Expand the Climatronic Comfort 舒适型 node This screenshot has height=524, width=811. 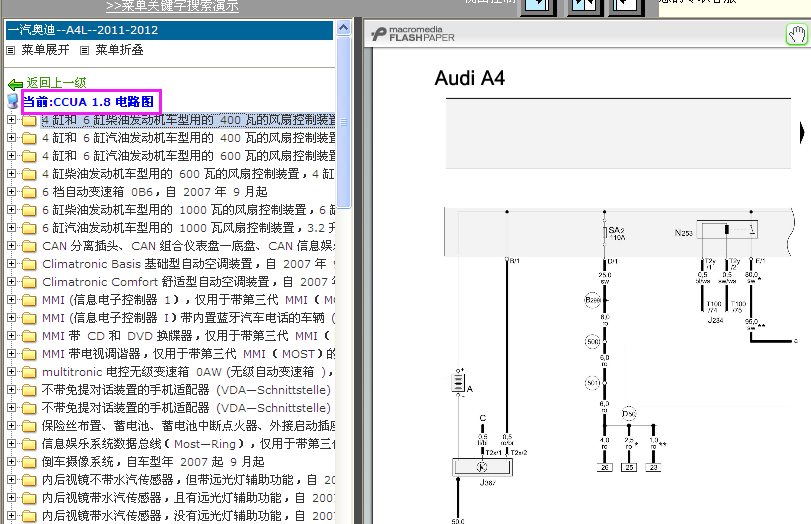[11, 281]
